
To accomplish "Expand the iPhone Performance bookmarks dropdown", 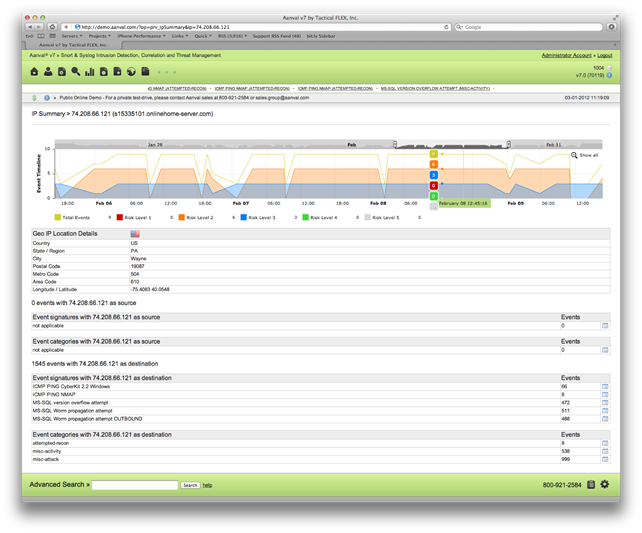I will pyautogui.click(x=140, y=36).
